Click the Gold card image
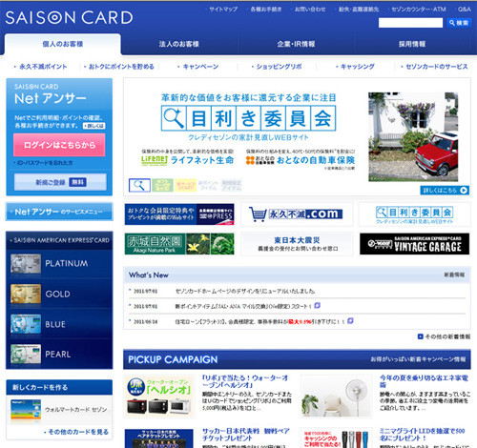Image resolution: width=477 pixels, height=448 pixels. coord(26,294)
